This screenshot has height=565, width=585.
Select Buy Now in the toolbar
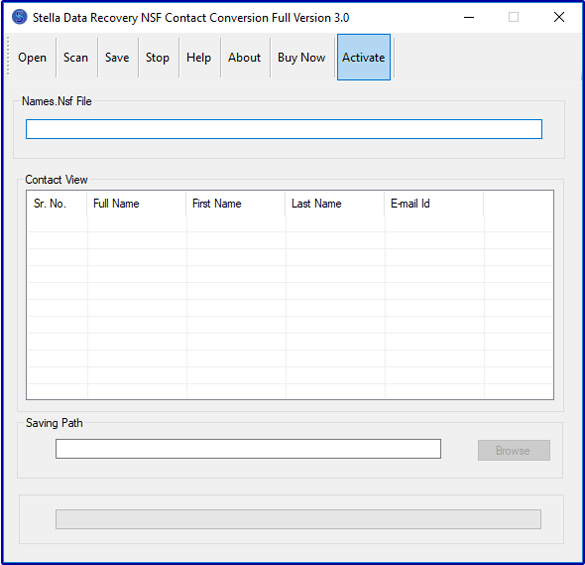301,57
